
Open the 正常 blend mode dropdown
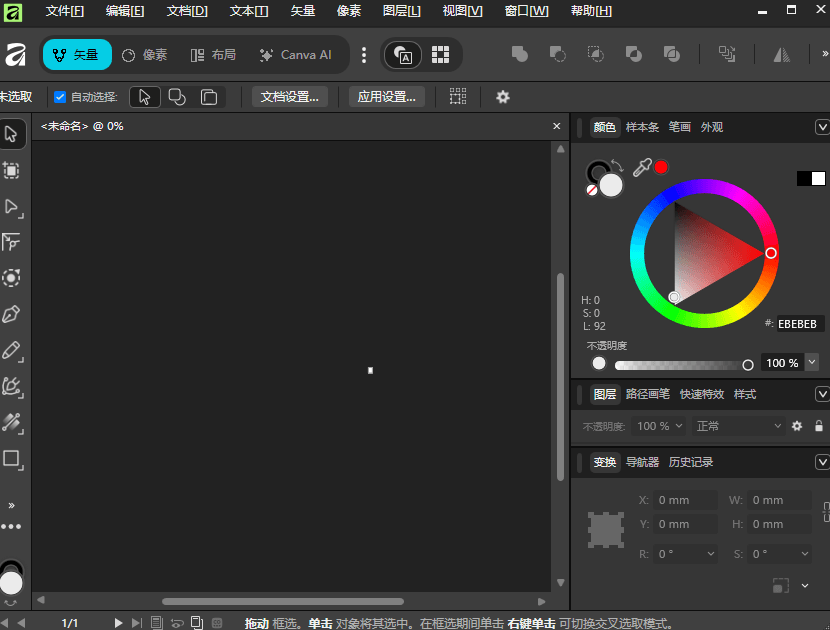[737, 426]
